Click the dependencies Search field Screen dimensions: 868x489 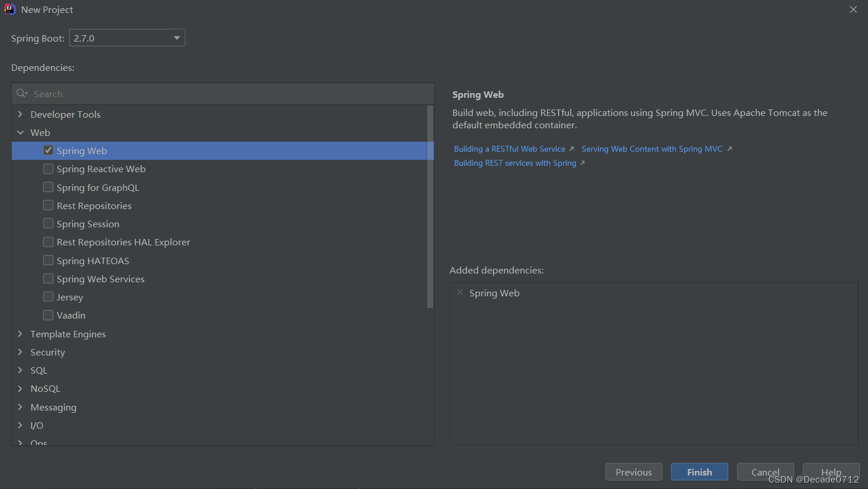pyautogui.click(x=223, y=94)
